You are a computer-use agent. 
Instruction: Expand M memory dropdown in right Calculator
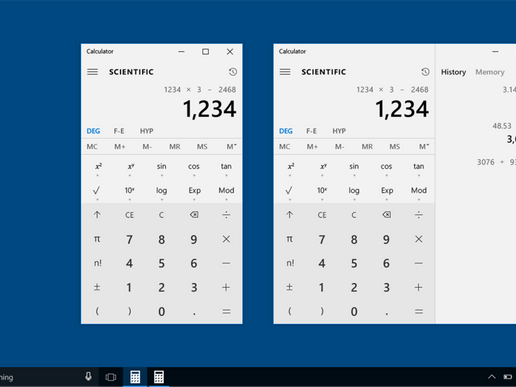pos(424,146)
